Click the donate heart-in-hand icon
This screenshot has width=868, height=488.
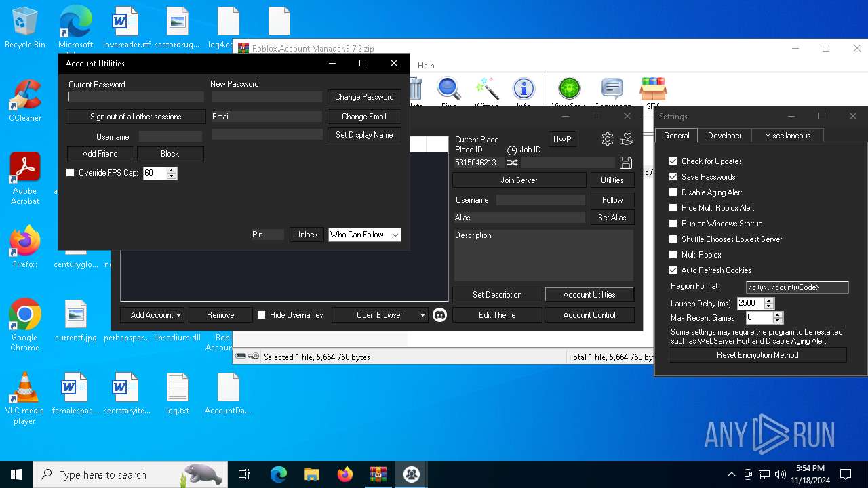[x=627, y=139]
